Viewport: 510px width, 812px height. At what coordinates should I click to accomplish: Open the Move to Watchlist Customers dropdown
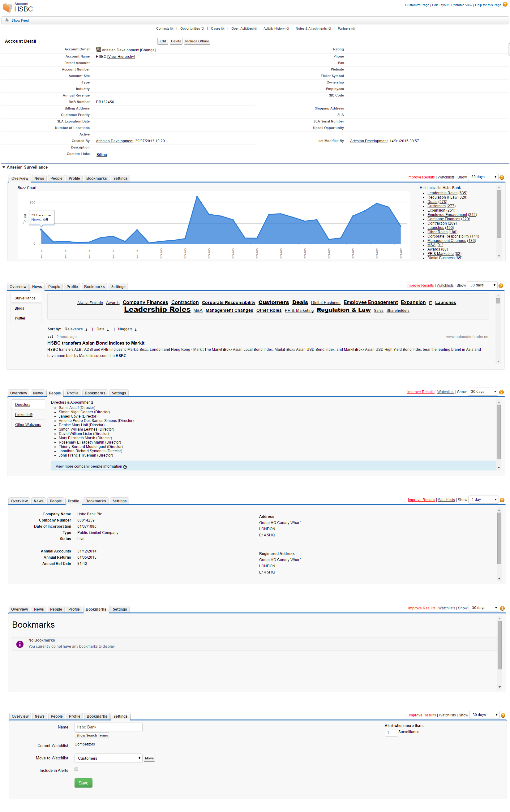[108, 758]
